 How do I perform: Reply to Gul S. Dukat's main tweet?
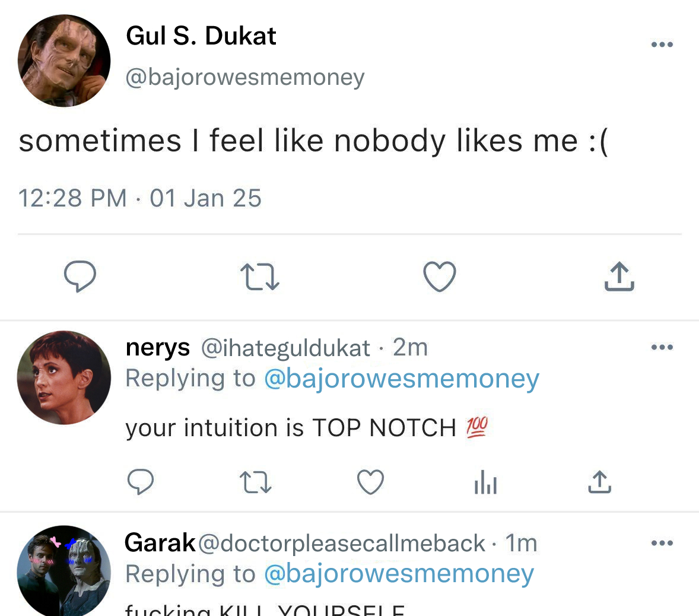[x=80, y=277]
